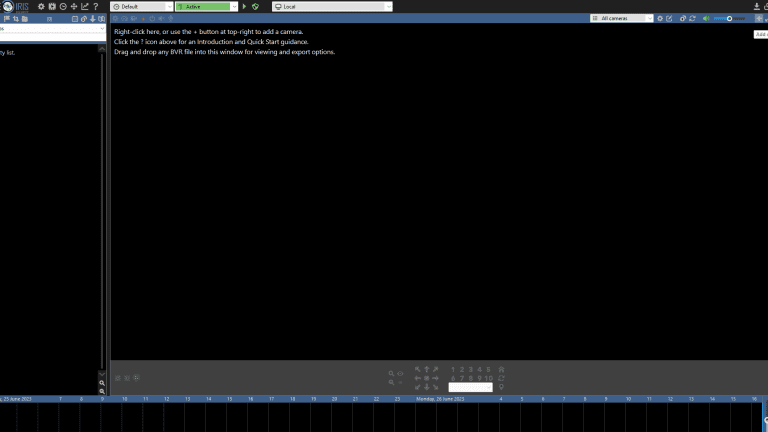The width and height of the screenshot is (768, 432).
Task: Click the green play run icon
Action: (244, 7)
